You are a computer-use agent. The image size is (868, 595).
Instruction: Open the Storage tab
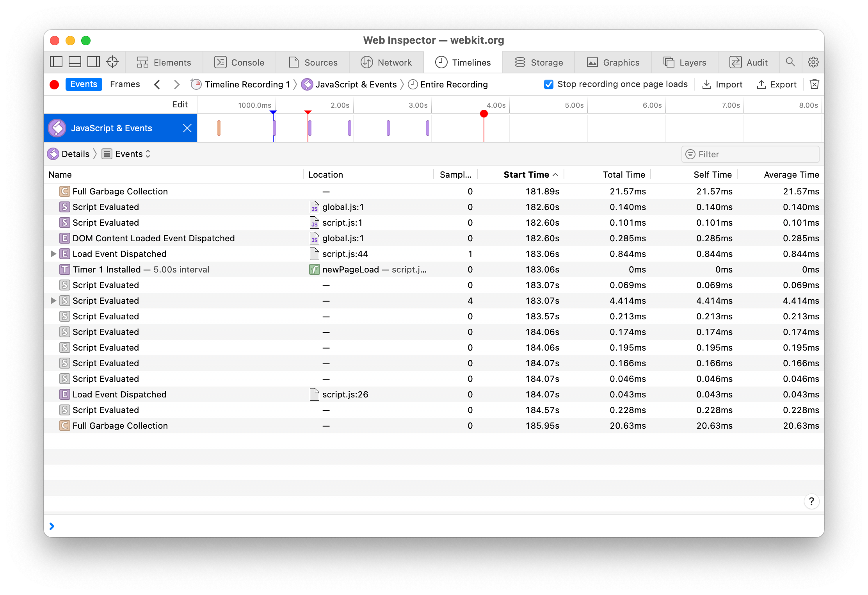click(539, 62)
